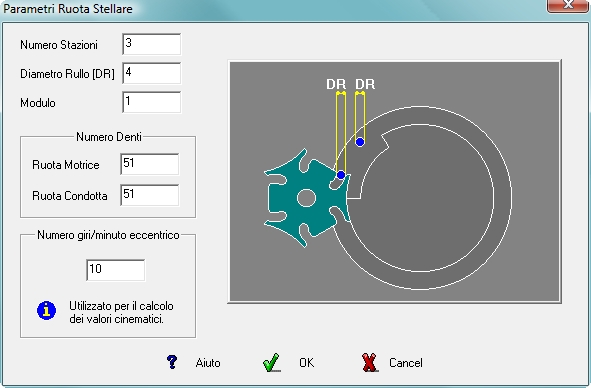Click the upper blue roller dot
This screenshot has height=388, width=591.
point(360,142)
